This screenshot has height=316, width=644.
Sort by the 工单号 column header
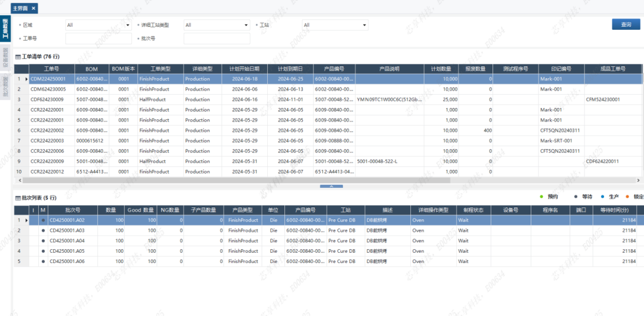52,69
